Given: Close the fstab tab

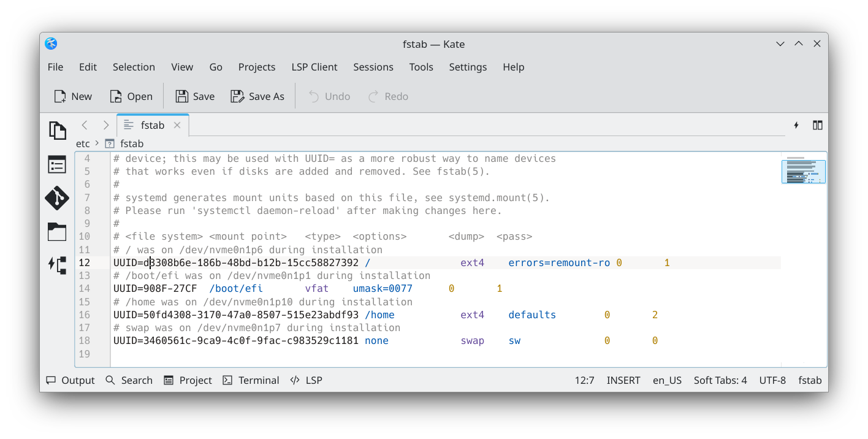Looking at the screenshot, I should pyautogui.click(x=177, y=125).
